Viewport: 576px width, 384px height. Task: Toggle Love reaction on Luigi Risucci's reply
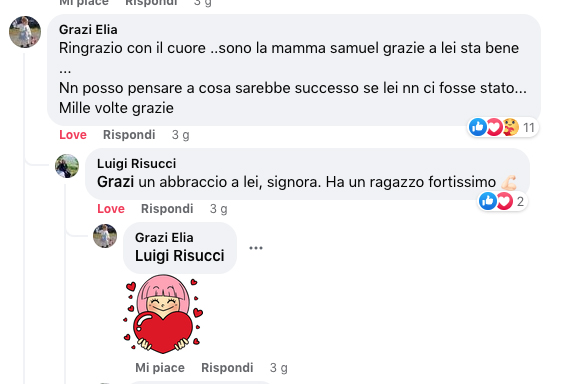(x=111, y=209)
